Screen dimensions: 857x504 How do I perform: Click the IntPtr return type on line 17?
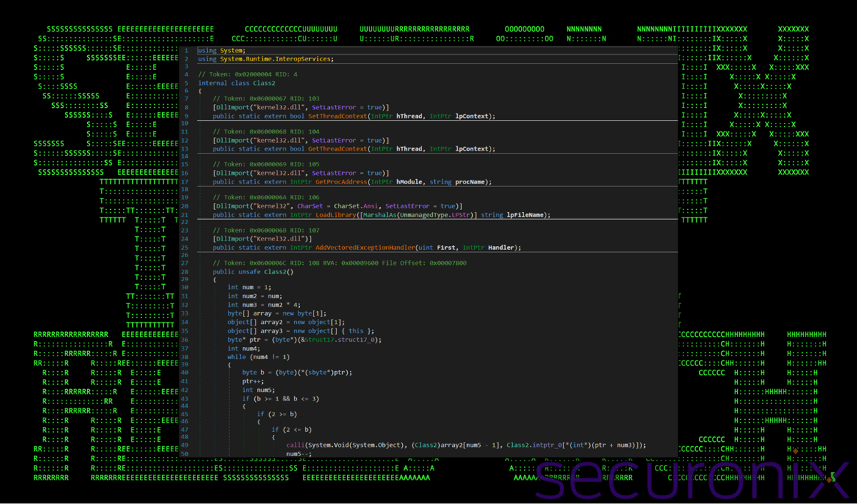tap(298, 181)
